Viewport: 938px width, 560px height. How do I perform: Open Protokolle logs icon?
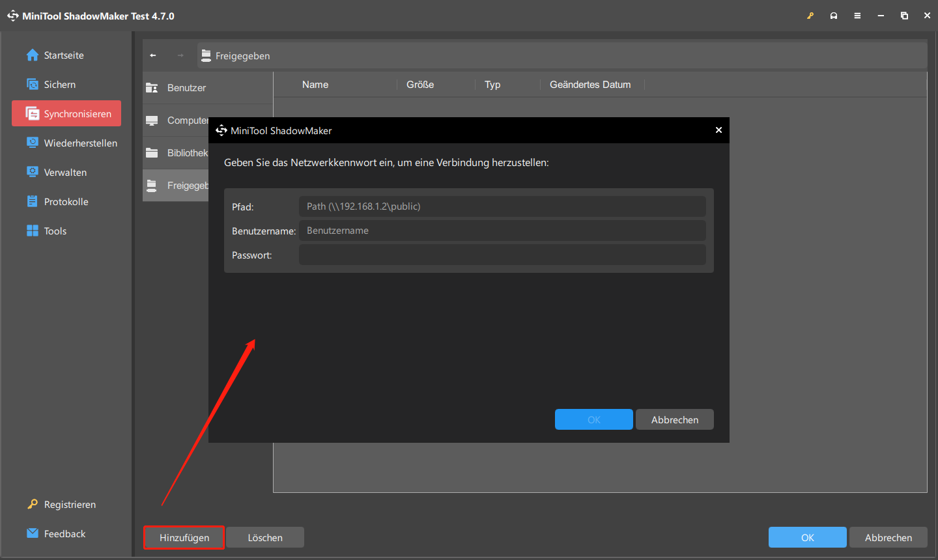click(33, 202)
